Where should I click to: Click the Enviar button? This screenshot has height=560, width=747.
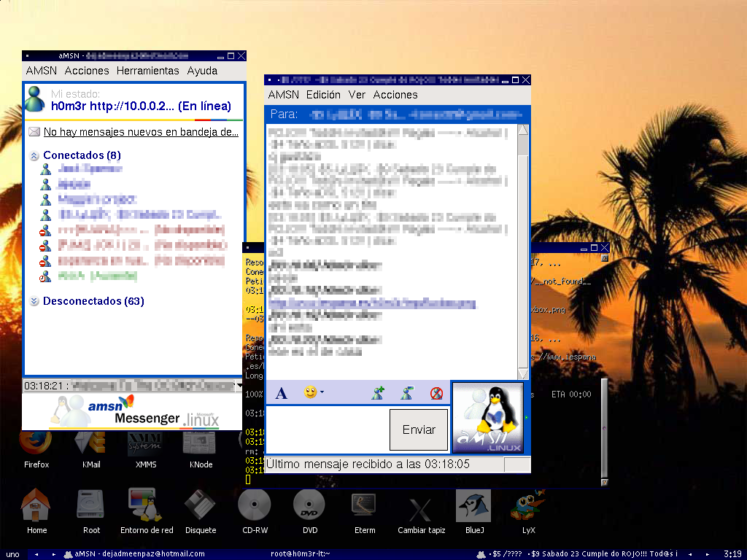(419, 429)
